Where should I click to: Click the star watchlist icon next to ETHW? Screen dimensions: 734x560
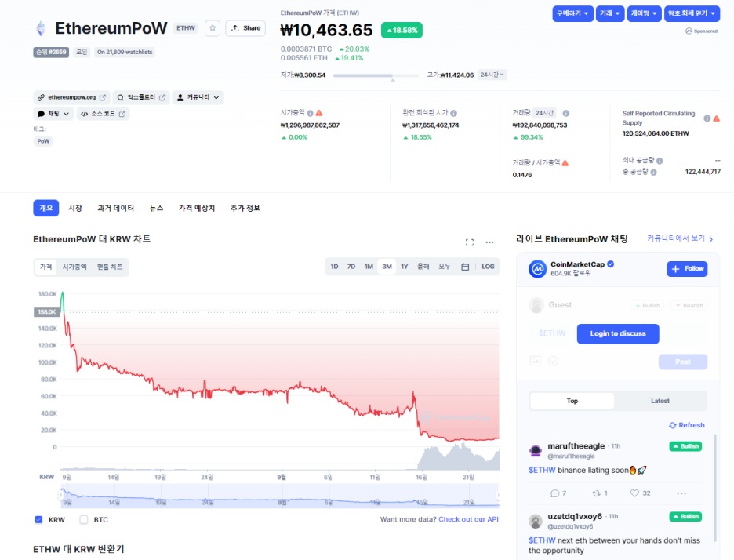(213, 28)
